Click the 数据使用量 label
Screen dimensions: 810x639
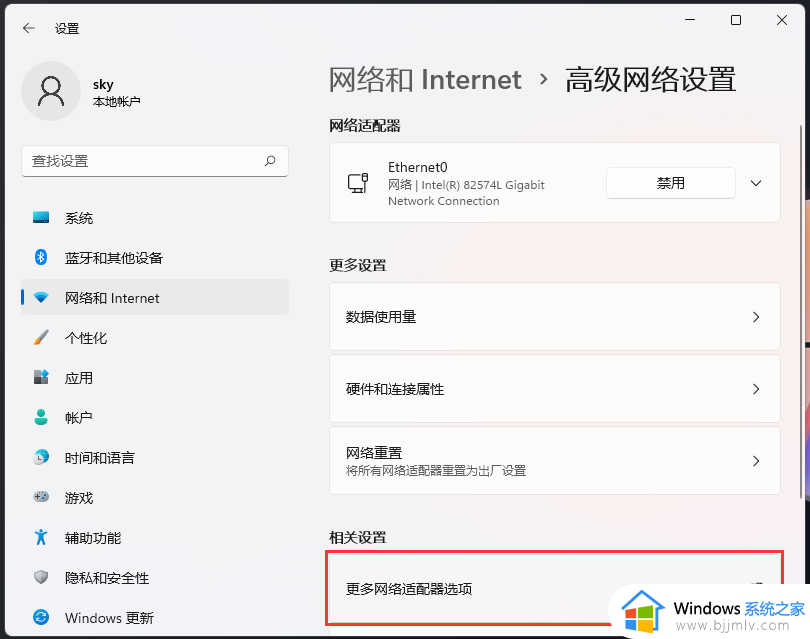click(x=381, y=317)
